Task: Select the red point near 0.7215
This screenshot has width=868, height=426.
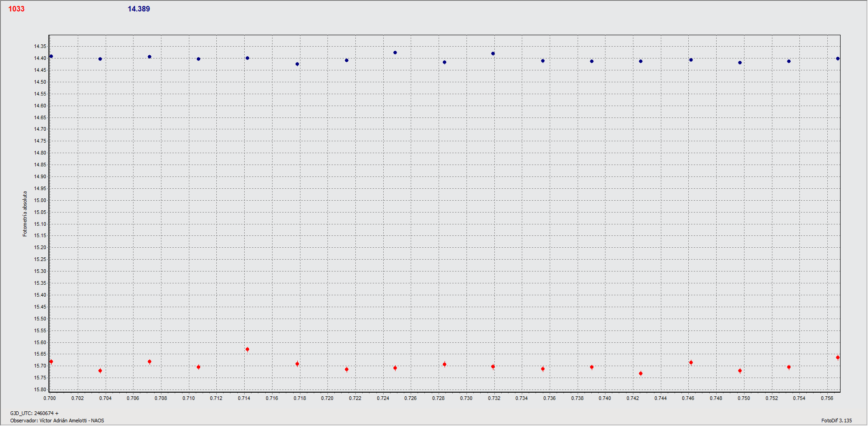Action: pos(347,369)
